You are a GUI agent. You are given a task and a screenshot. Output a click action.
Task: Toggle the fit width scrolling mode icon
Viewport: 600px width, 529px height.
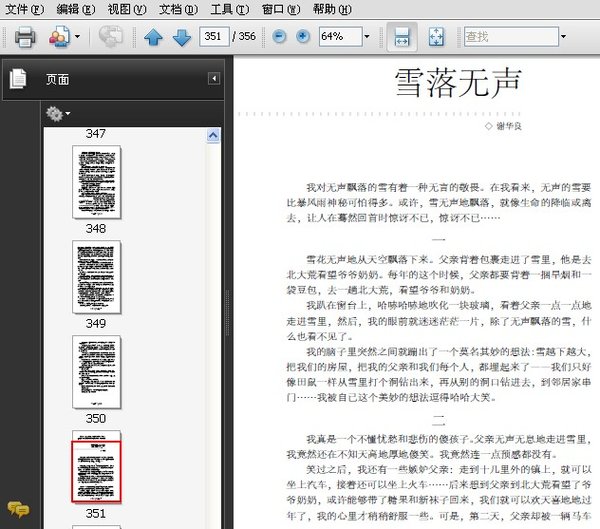click(402, 37)
